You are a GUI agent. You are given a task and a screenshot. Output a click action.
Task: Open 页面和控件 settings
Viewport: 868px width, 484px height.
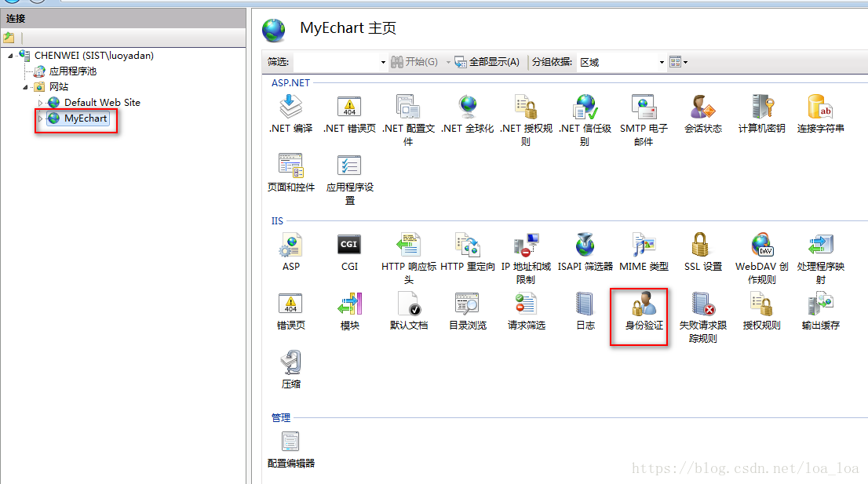pos(290,173)
